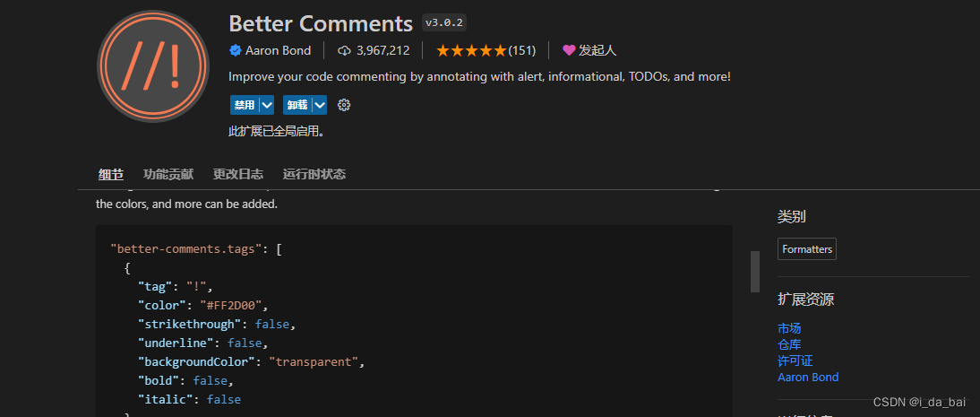This screenshot has width=980, height=417.
Task: Click the pink heart sponsor icon
Action: tap(569, 51)
